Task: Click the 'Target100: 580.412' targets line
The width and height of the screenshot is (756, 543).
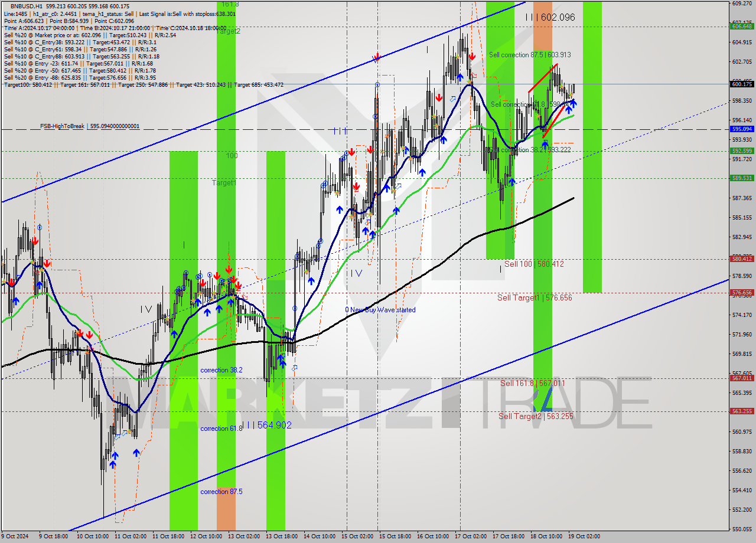Action: coord(144,84)
